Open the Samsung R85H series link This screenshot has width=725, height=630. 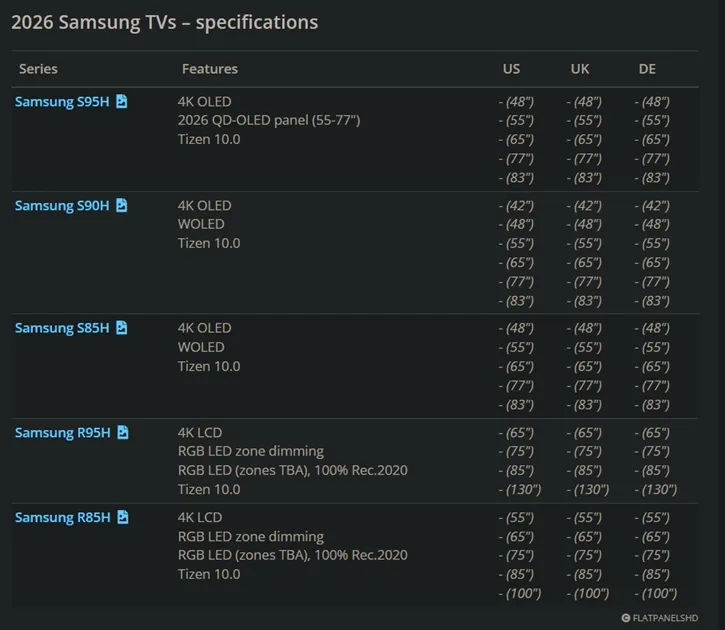pos(62,518)
